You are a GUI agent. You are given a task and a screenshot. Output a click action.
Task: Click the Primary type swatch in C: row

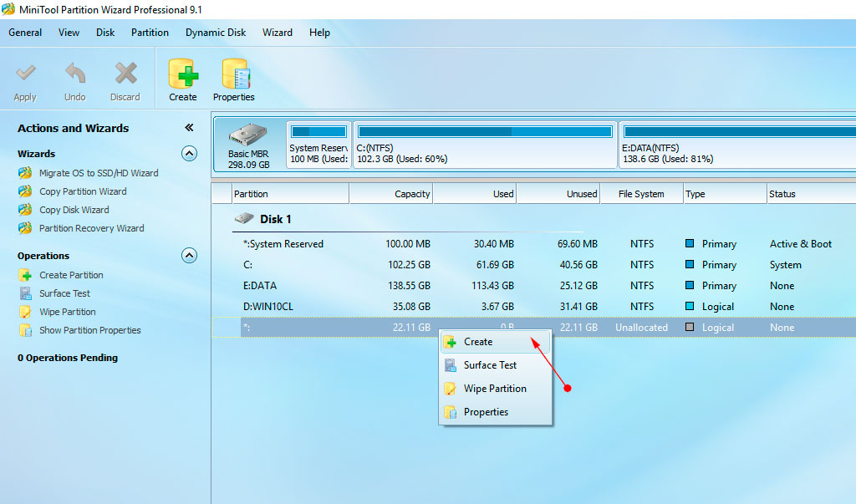pos(690,264)
